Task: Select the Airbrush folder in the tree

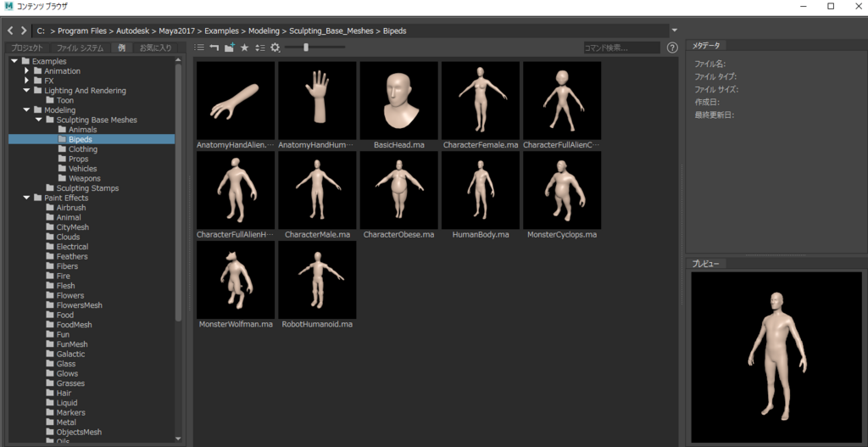Action: click(x=65, y=208)
